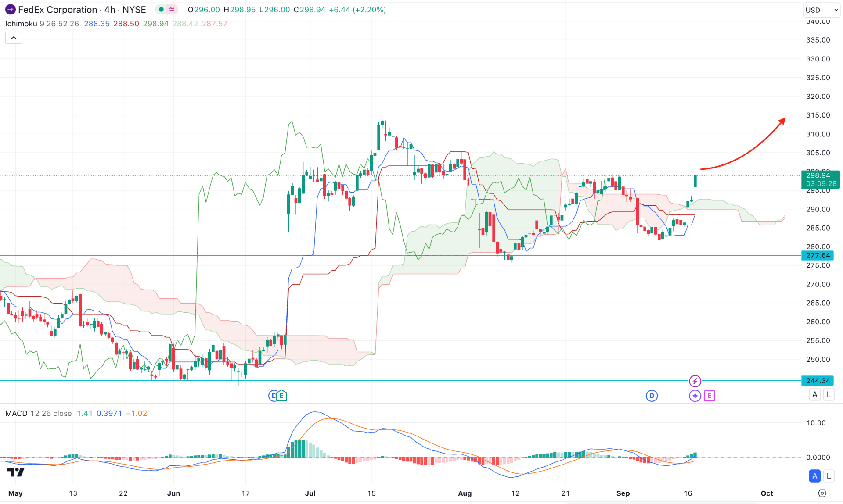Click the blue D dividend marker near Sep

tap(652, 396)
